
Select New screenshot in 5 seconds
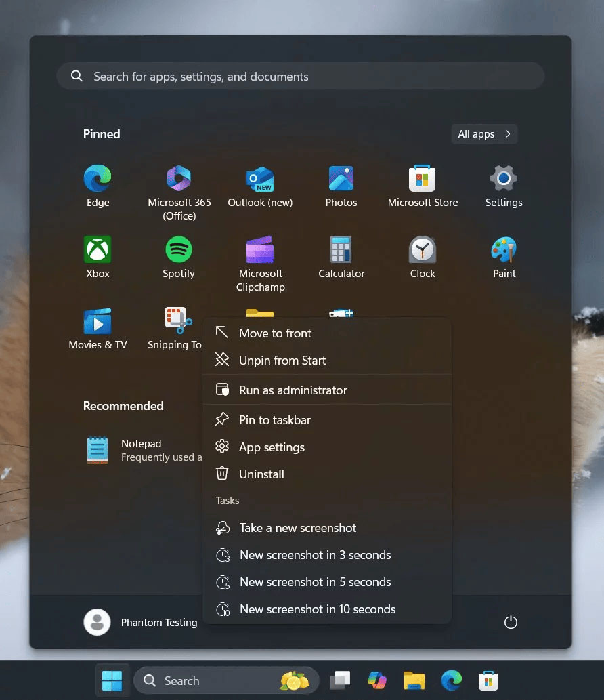point(327,582)
